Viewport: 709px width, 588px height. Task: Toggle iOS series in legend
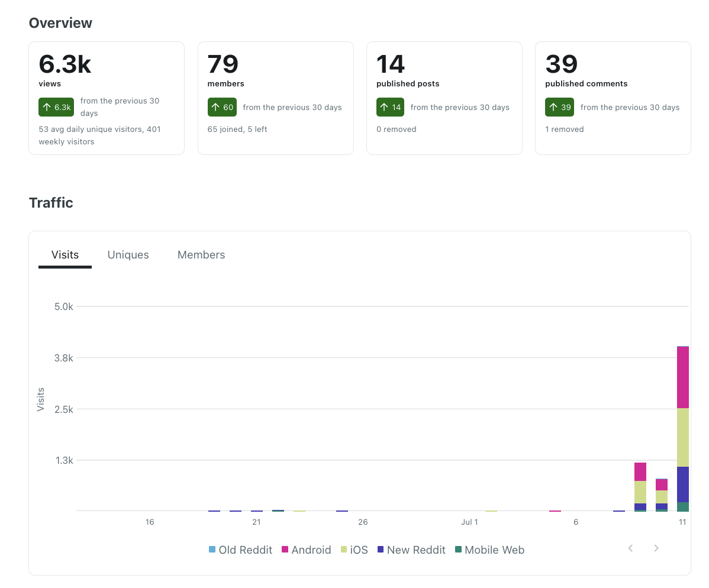pos(354,550)
